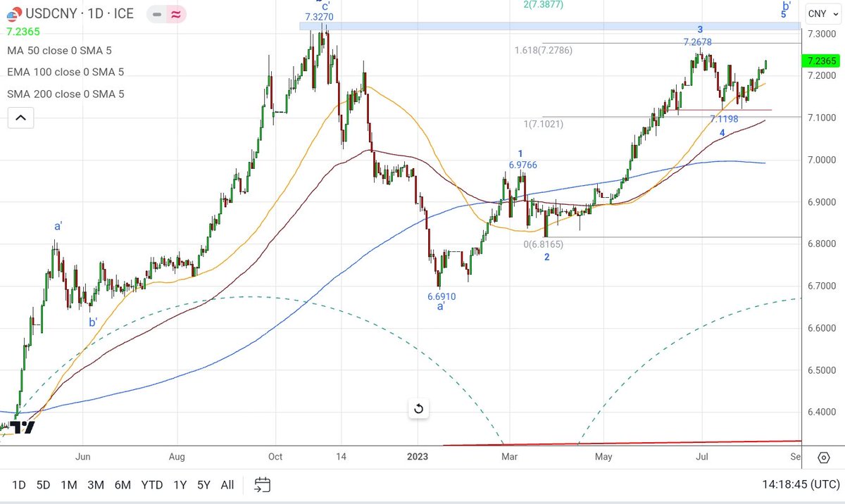This screenshot has width=845, height=504.
Task: Click the 7.2365 value under the title
Action: pos(23,32)
